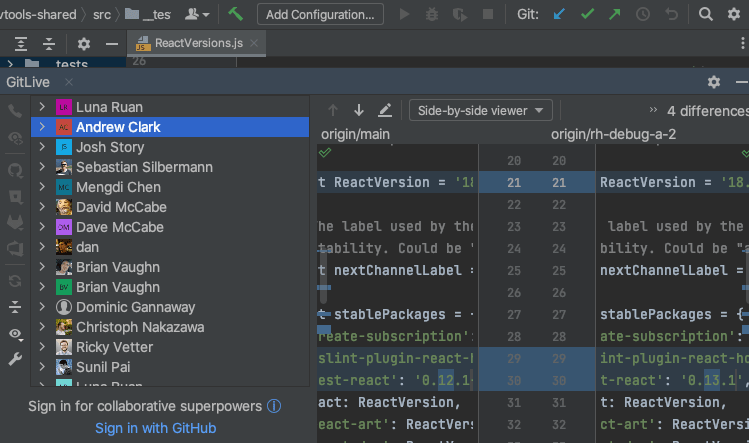749x443 pixels.
Task: Open the Side-by-side viewer dropdown
Action: [481, 110]
